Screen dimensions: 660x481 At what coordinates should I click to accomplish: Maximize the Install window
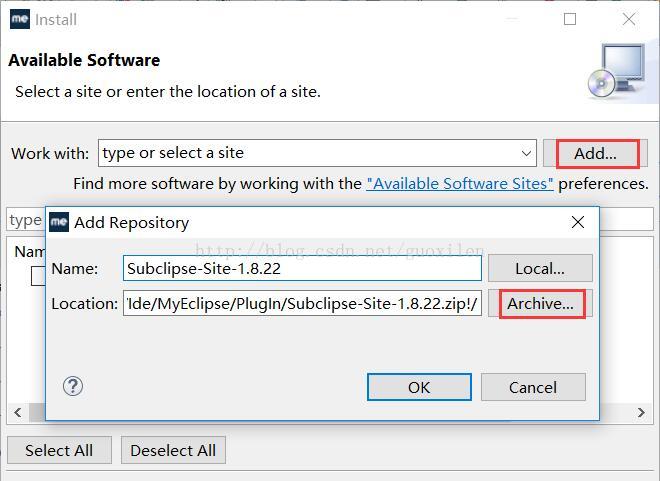[x=570, y=19]
